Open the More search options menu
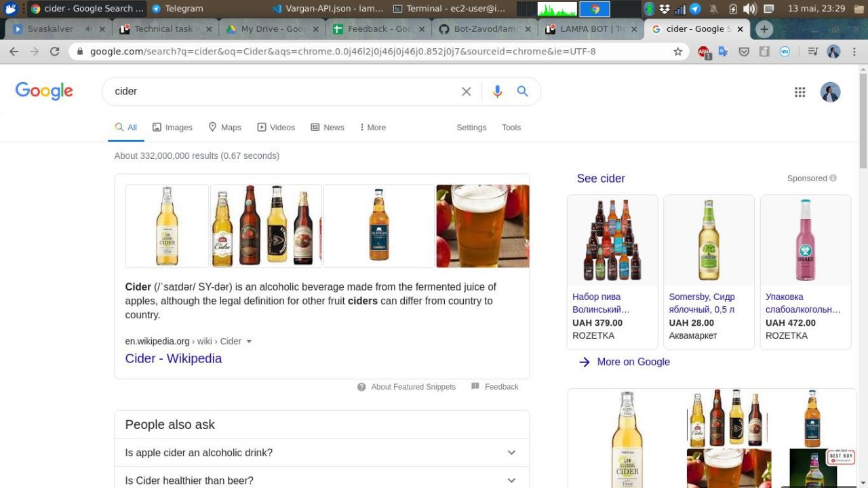This screenshot has width=868, height=488. (373, 128)
